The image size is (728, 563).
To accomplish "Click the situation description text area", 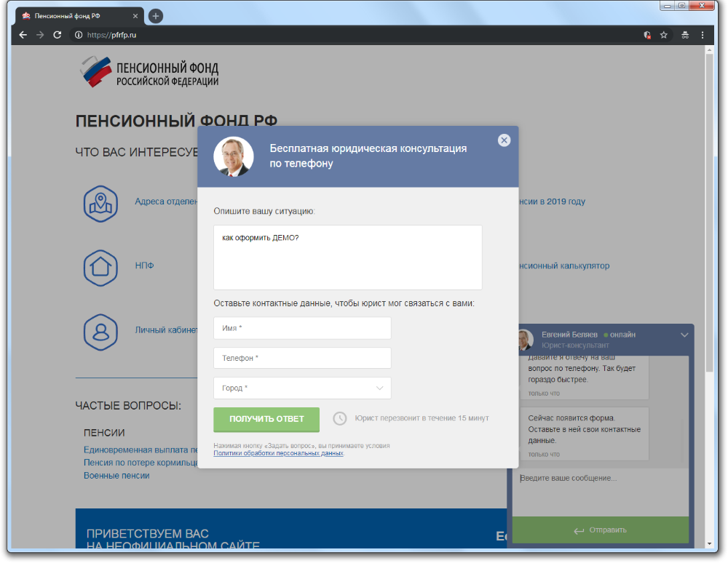I will pyautogui.click(x=347, y=257).
